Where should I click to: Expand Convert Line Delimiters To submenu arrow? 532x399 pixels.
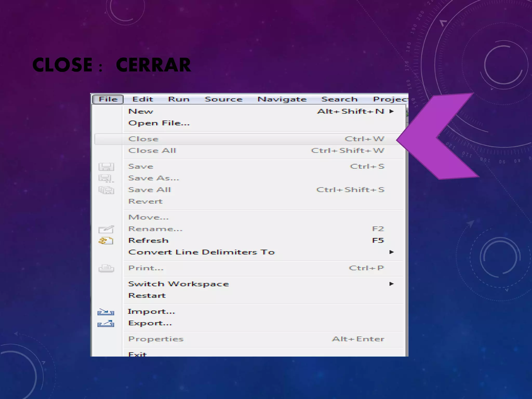point(391,252)
